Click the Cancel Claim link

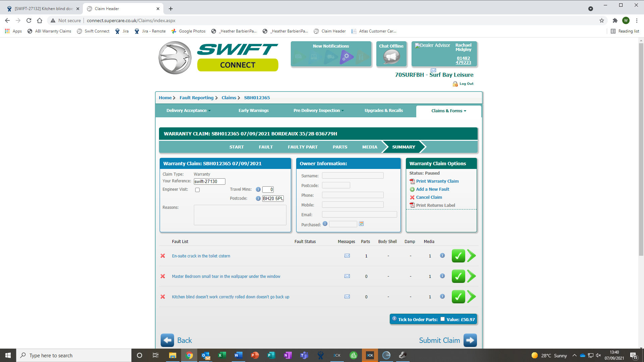click(429, 197)
